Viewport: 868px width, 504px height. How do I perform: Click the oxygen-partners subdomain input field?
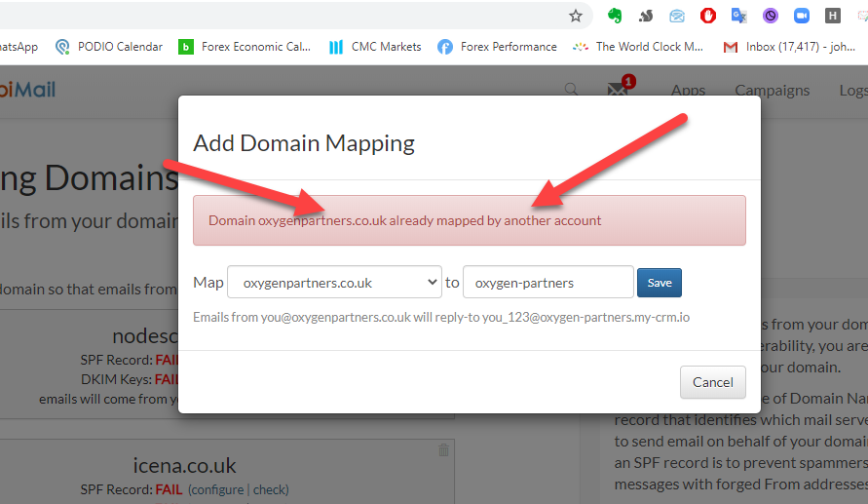pyautogui.click(x=548, y=282)
